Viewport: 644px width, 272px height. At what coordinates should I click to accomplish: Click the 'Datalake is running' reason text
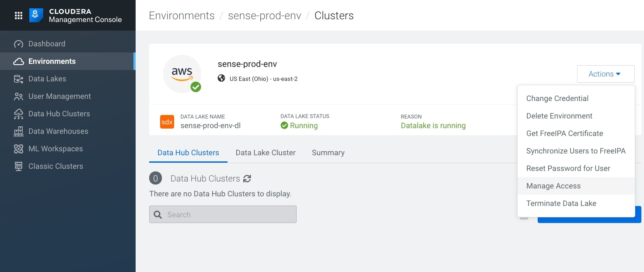point(433,126)
